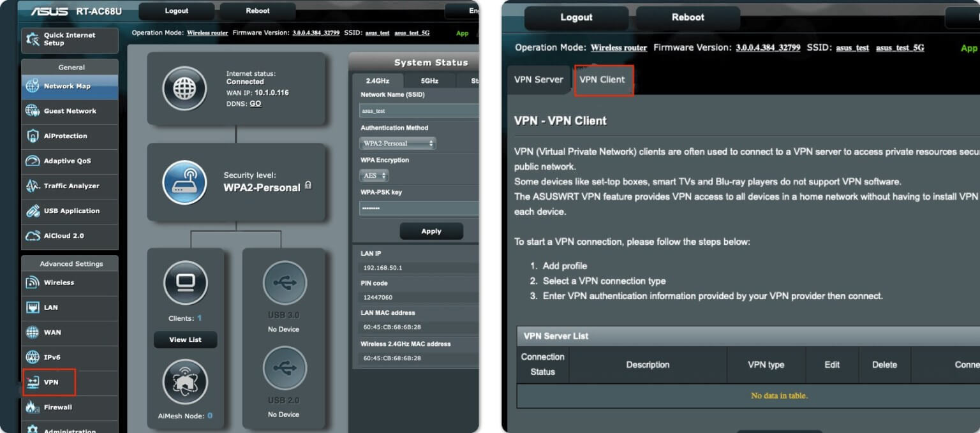The height and width of the screenshot is (433, 980).
Task: Select Adaptive QoS in the sidebar
Action: point(70,161)
